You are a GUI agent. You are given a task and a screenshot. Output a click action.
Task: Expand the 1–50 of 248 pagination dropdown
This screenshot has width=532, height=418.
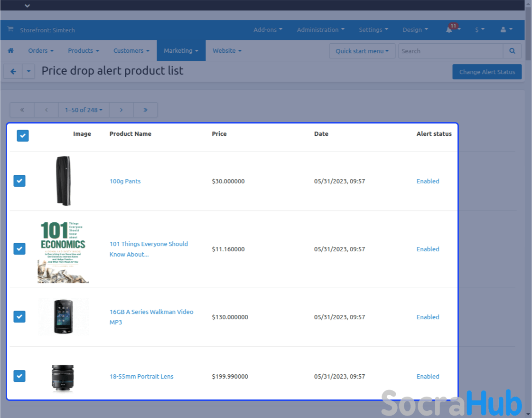pos(84,110)
